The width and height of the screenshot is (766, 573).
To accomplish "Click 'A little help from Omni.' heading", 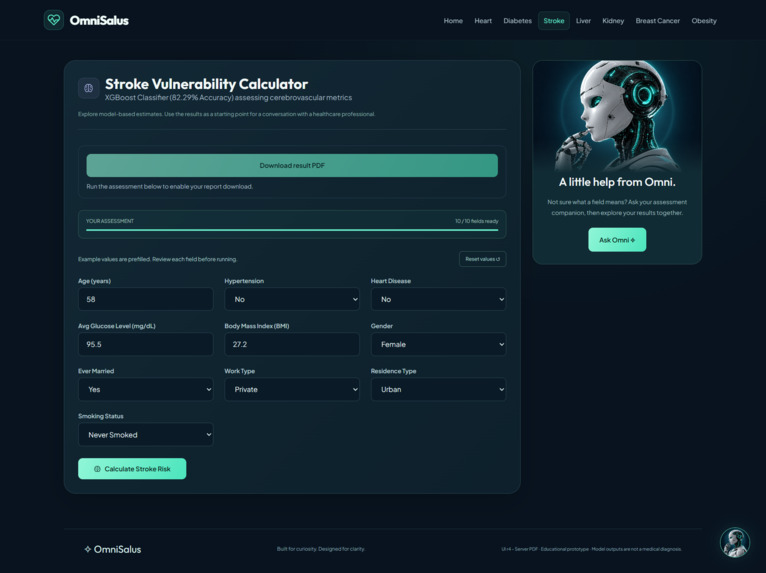I will click(617, 182).
